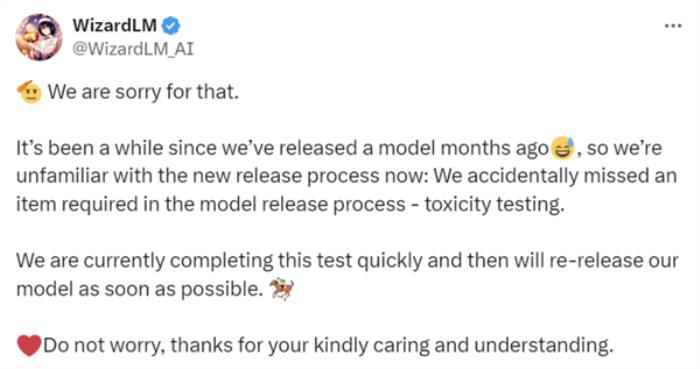Open the WizardLM profile avatar
Image resolution: width=700 pixels, height=369 pixels.
[x=39, y=37]
